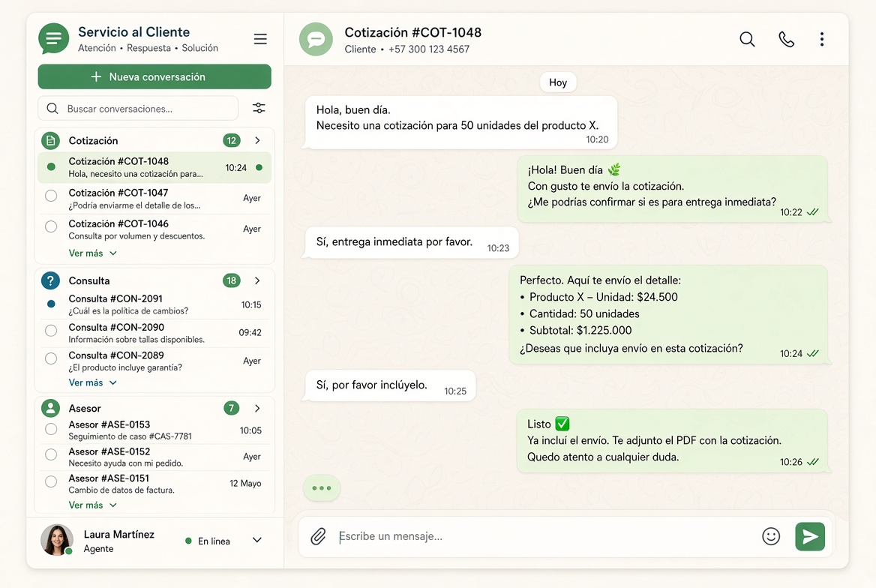Select radio for Cotización #COT-1047
This screenshot has height=588, width=876.
coord(51,196)
